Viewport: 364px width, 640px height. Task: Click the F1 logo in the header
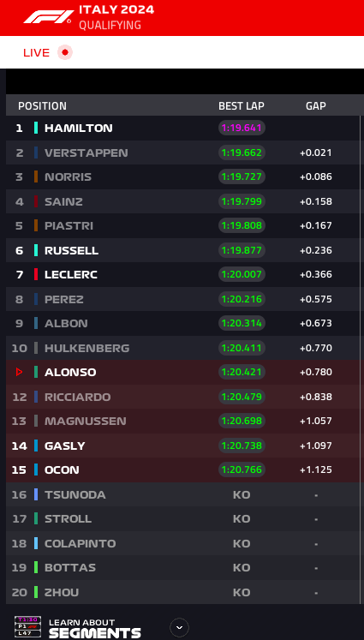[48, 17]
